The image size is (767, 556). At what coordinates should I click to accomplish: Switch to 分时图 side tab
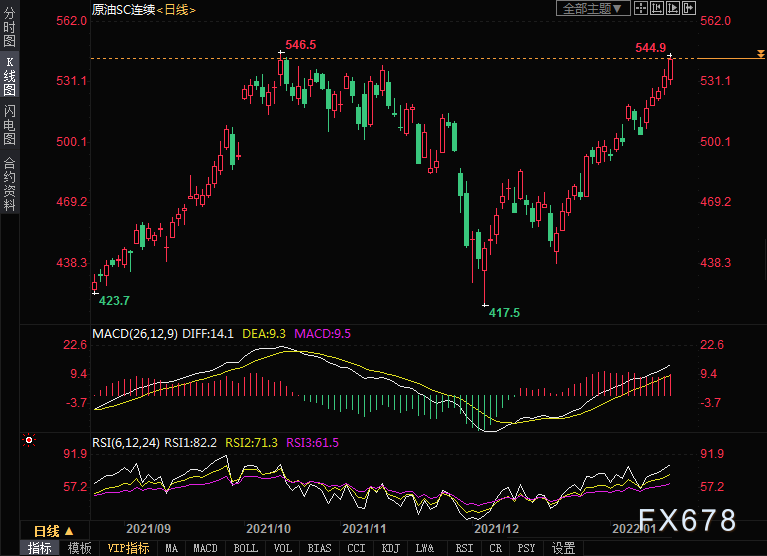pos(9,26)
